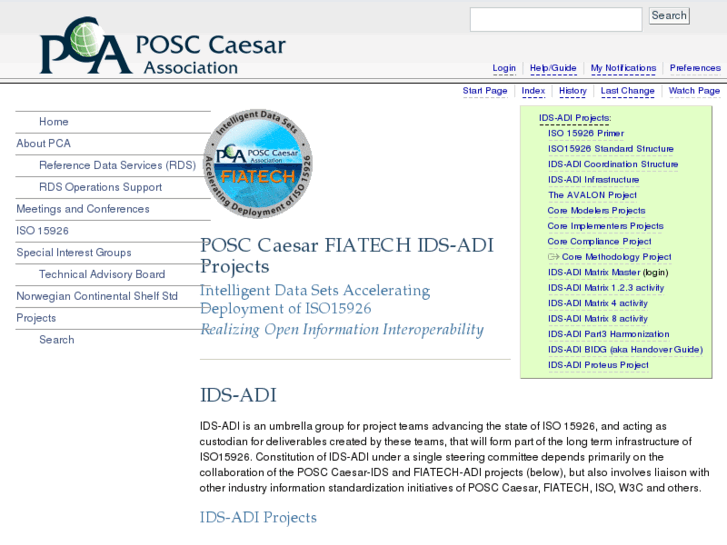Open the Login link
The width and height of the screenshot is (727, 545).
pos(504,68)
